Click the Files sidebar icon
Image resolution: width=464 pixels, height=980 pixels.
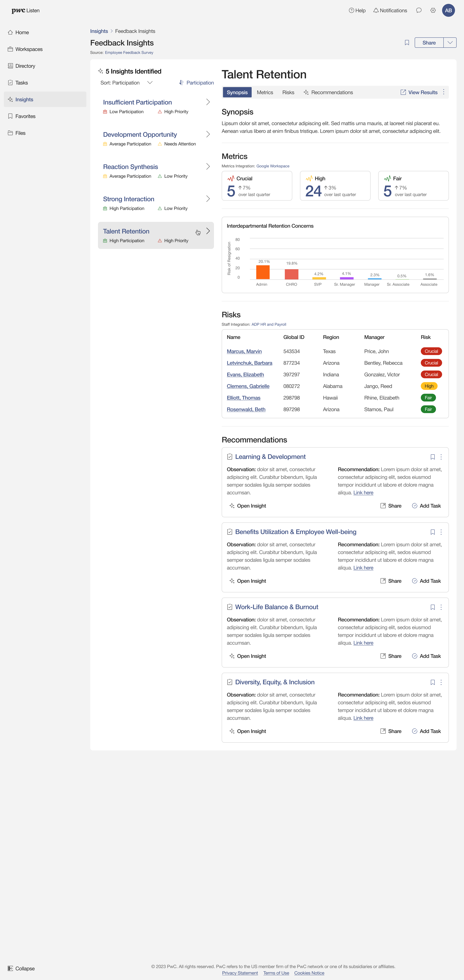[10, 133]
